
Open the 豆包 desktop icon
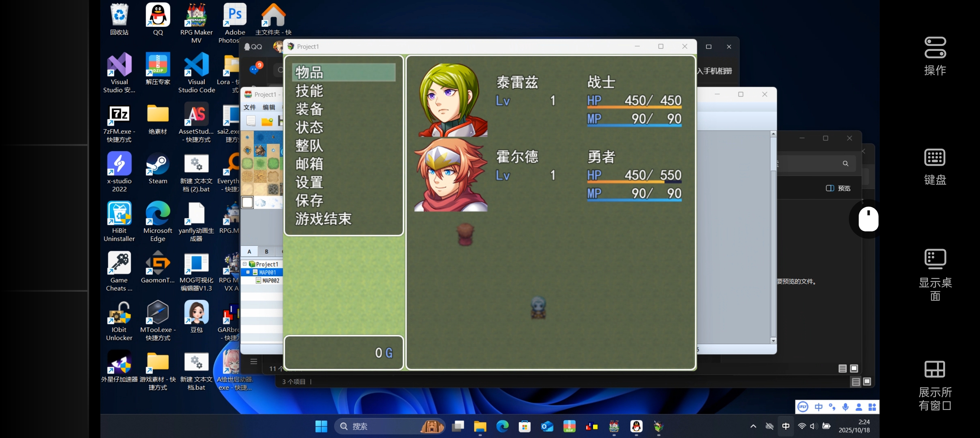point(196,316)
